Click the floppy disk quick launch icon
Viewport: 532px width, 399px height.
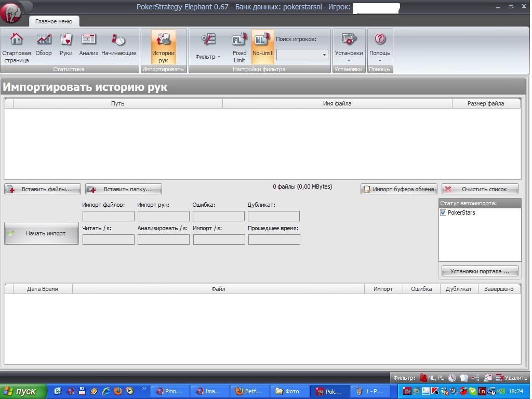pyautogui.click(x=82, y=391)
